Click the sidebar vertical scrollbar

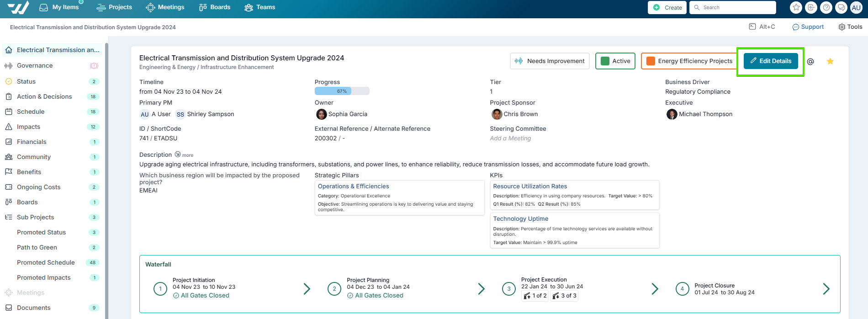tap(106, 181)
